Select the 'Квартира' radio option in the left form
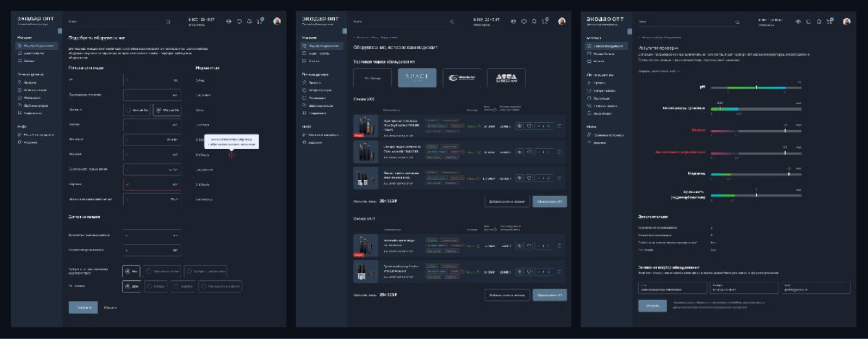Image resolution: width=868 pixels, height=339 pixels. (x=184, y=286)
